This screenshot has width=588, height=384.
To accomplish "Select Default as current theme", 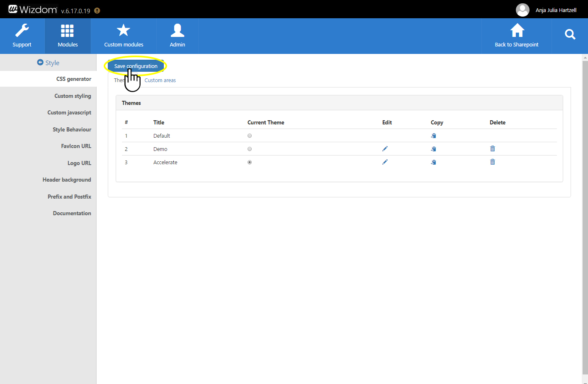I will point(250,136).
